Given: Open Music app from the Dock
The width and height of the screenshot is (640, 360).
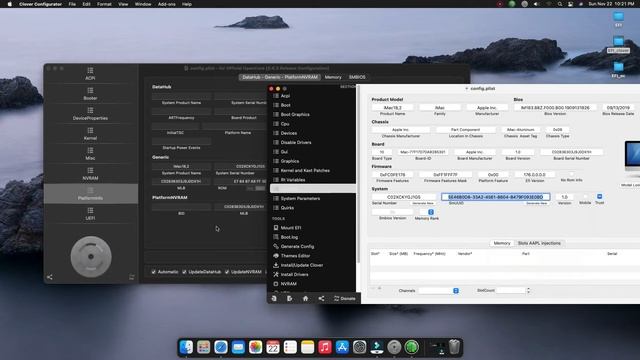Looking at the screenshot, I should (x=324, y=347).
